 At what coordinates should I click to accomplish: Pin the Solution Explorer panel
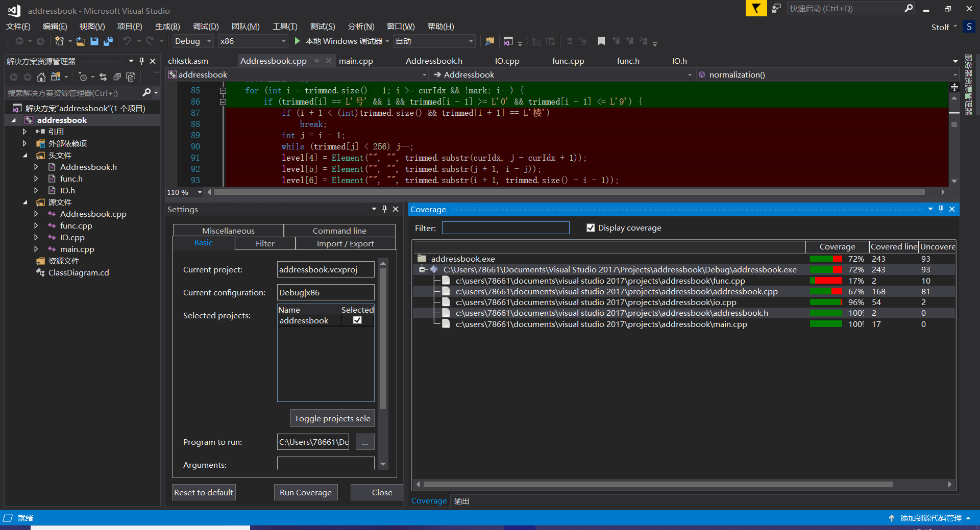141,61
